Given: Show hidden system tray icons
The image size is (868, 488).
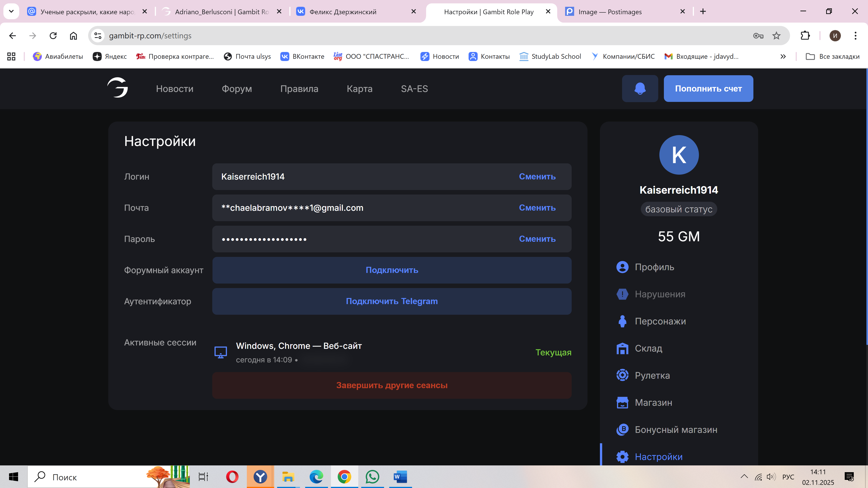Looking at the screenshot, I should pos(744,476).
